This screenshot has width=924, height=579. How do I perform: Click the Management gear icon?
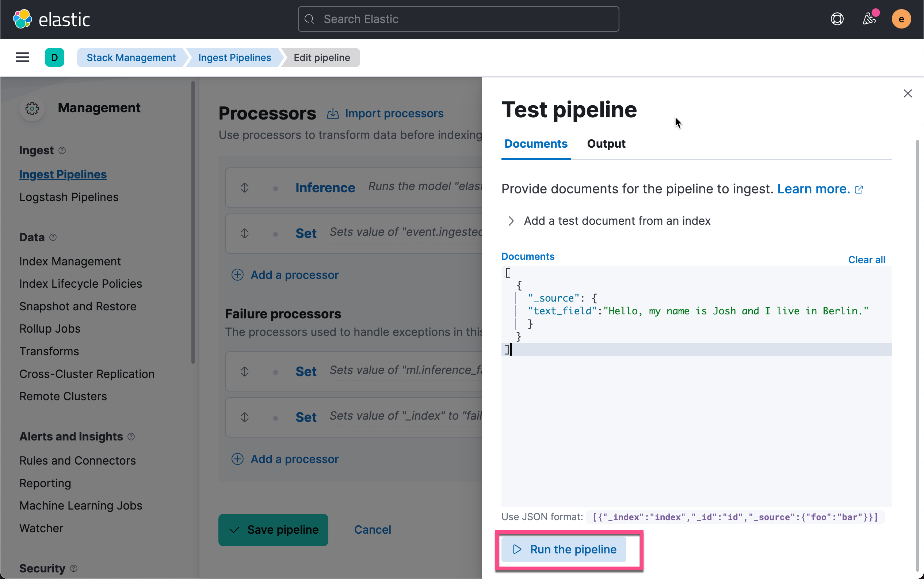[32, 109]
